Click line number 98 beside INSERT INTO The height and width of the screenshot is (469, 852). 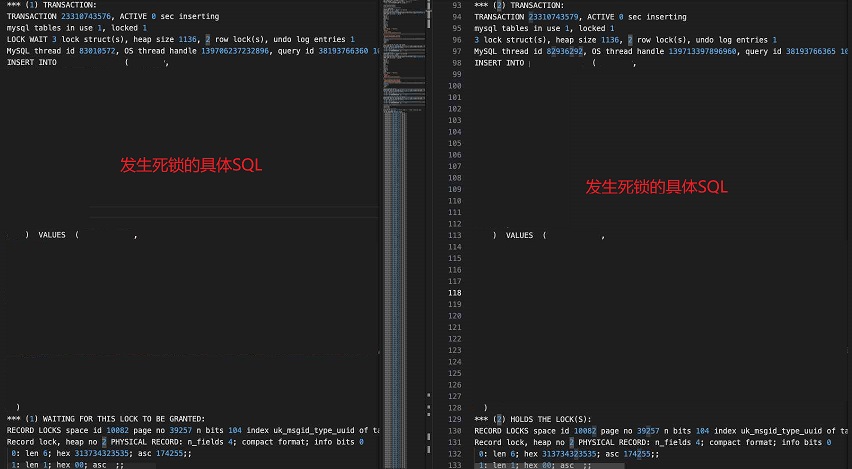point(457,63)
